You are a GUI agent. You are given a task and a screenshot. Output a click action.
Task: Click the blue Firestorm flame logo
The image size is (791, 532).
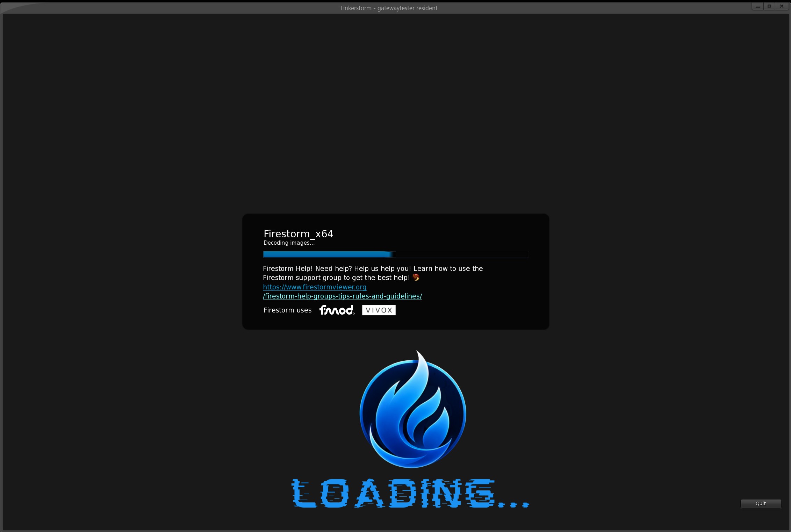[x=413, y=409]
